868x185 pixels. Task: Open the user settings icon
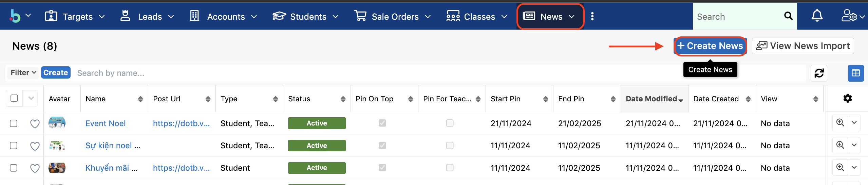[x=849, y=16]
